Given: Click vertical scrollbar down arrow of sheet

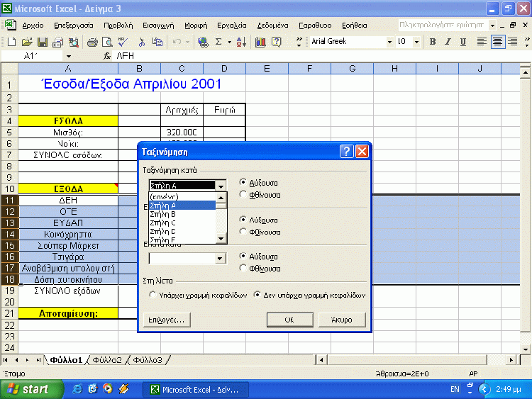Looking at the screenshot, I should 525,349.
